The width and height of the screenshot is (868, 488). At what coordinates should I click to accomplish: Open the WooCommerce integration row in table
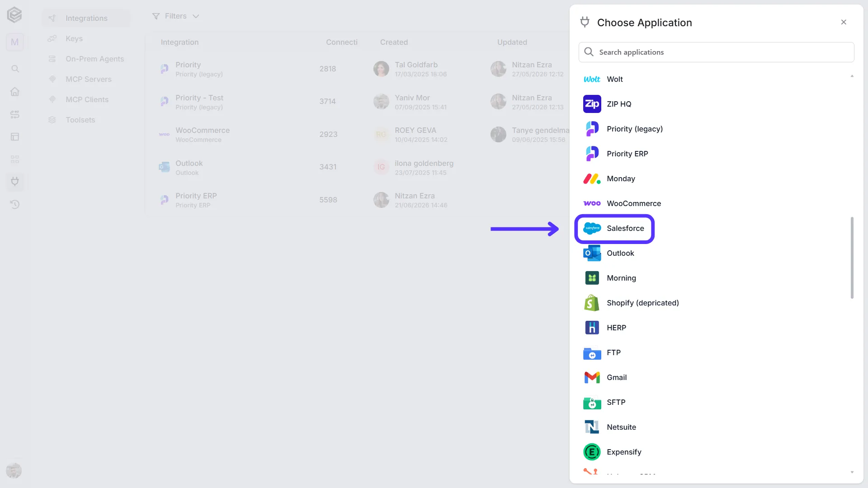pos(357,134)
